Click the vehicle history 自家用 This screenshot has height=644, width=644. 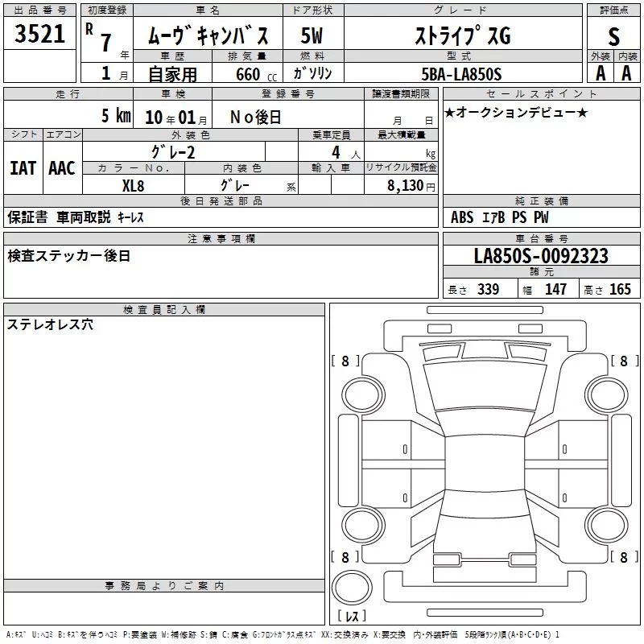click(x=172, y=74)
